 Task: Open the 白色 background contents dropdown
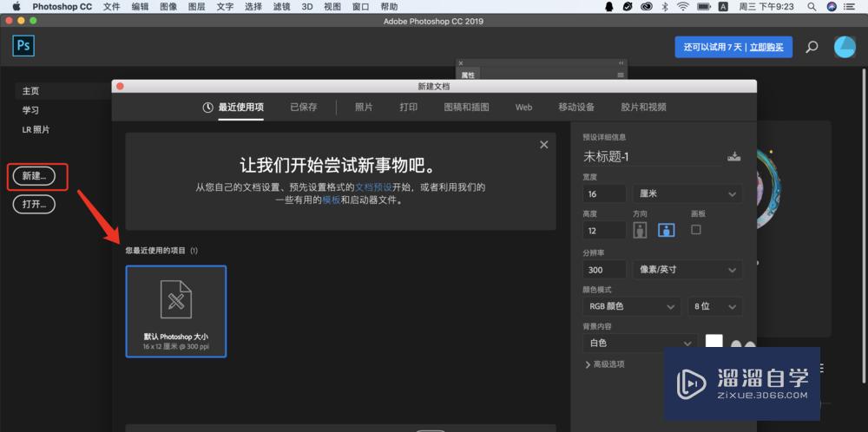(640, 343)
